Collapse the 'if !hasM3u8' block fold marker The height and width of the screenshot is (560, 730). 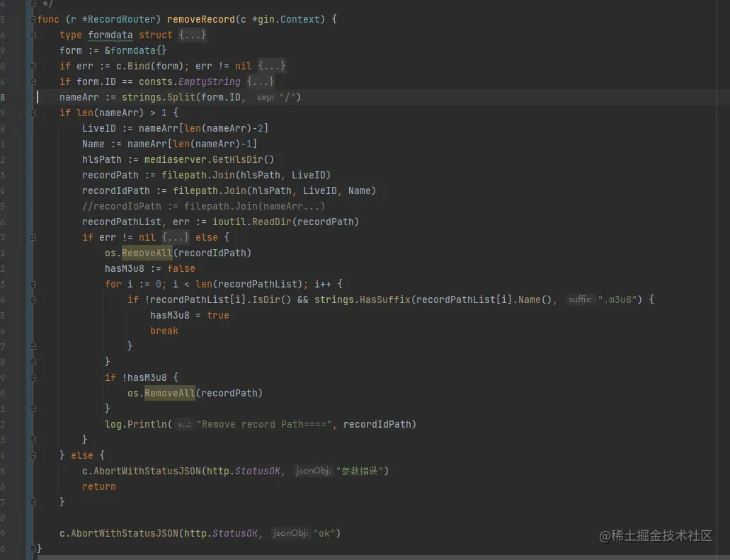pyautogui.click(x=33, y=377)
